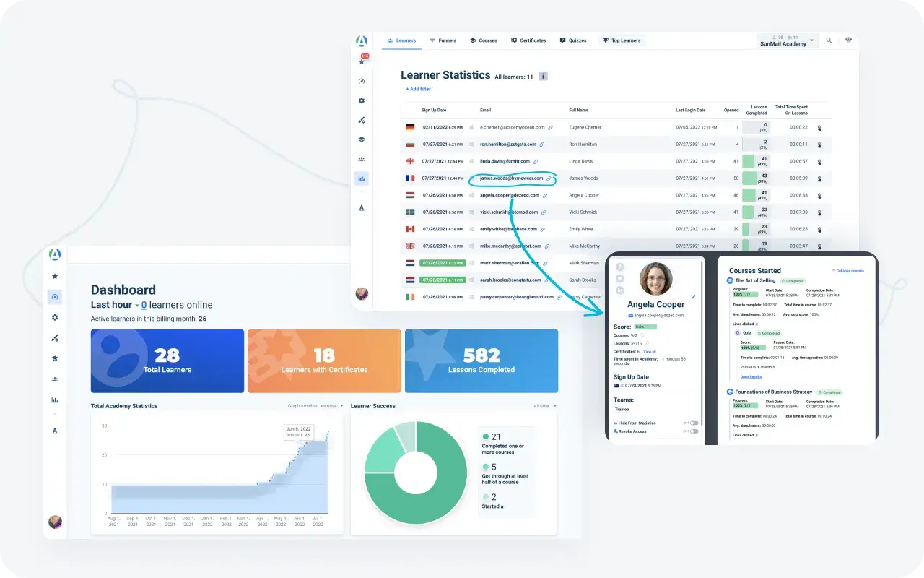924x578 pixels.
Task: Click the Top Learners button
Action: (x=621, y=40)
